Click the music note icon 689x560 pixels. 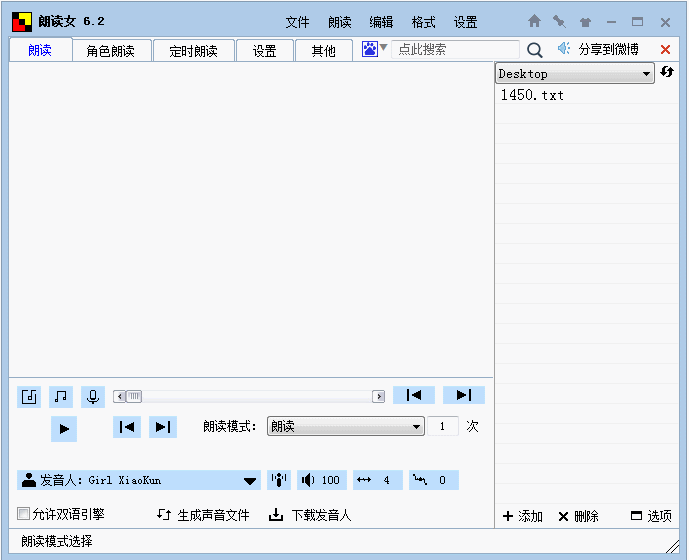click(x=61, y=396)
